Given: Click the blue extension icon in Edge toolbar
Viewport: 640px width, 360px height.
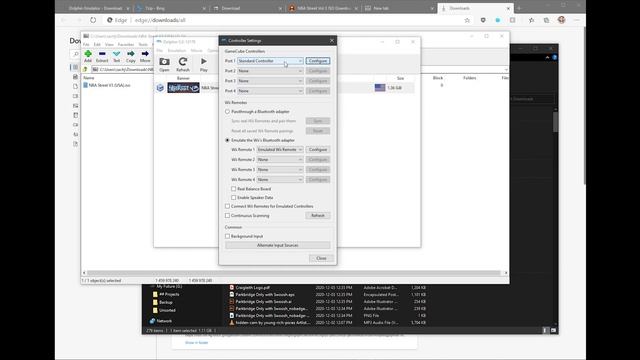Looking at the screenshot, I should click(498, 20).
